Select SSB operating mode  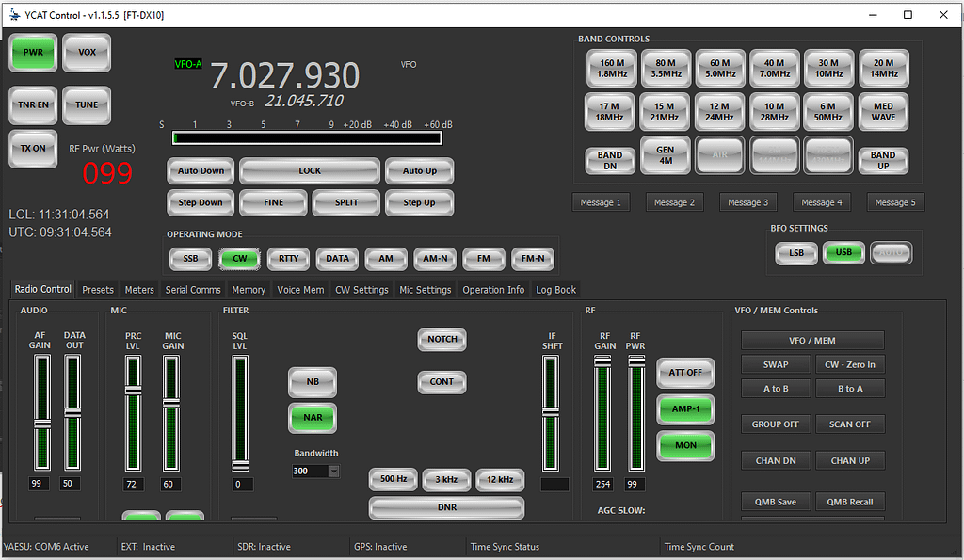tap(190, 259)
